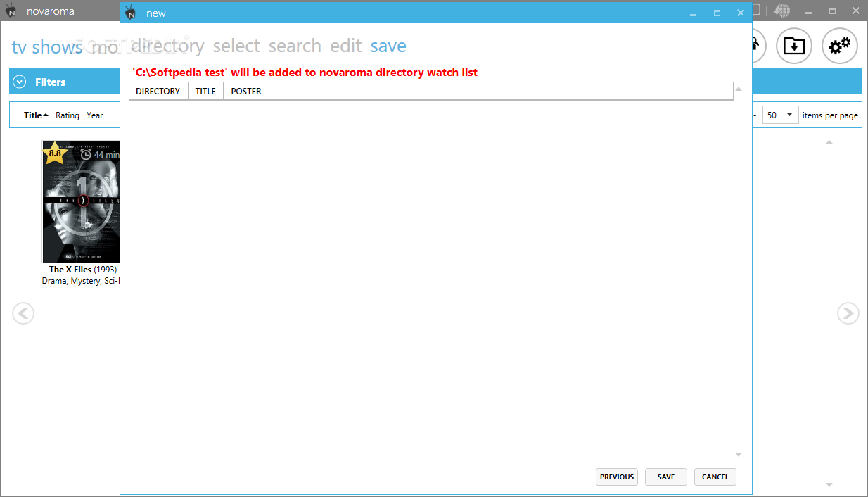
Task: Switch to tv shows tab
Action: (x=47, y=47)
